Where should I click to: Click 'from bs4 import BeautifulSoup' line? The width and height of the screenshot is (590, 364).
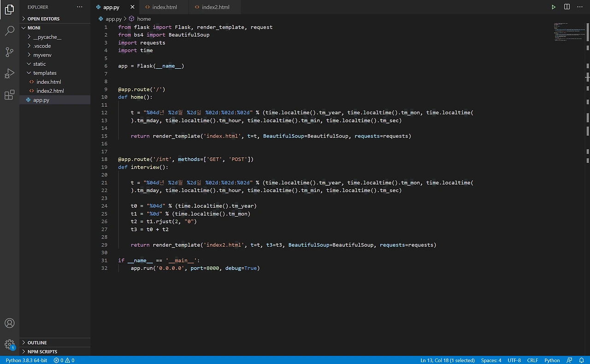(x=164, y=35)
